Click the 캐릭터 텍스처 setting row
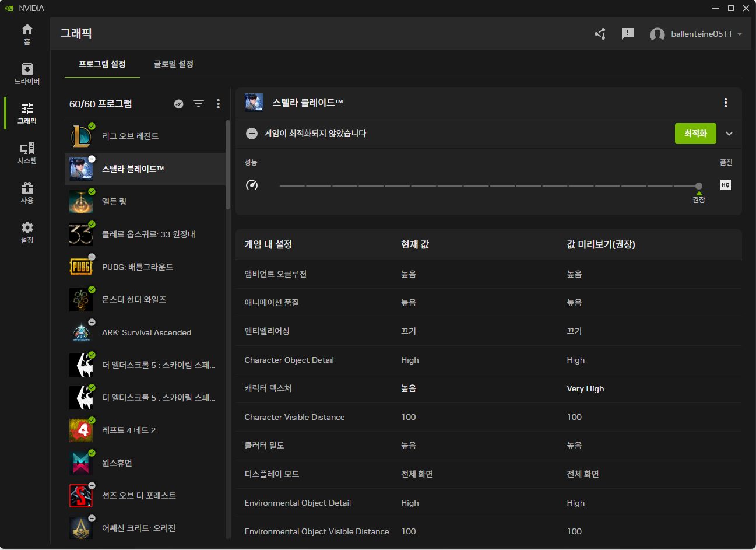 click(488, 388)
